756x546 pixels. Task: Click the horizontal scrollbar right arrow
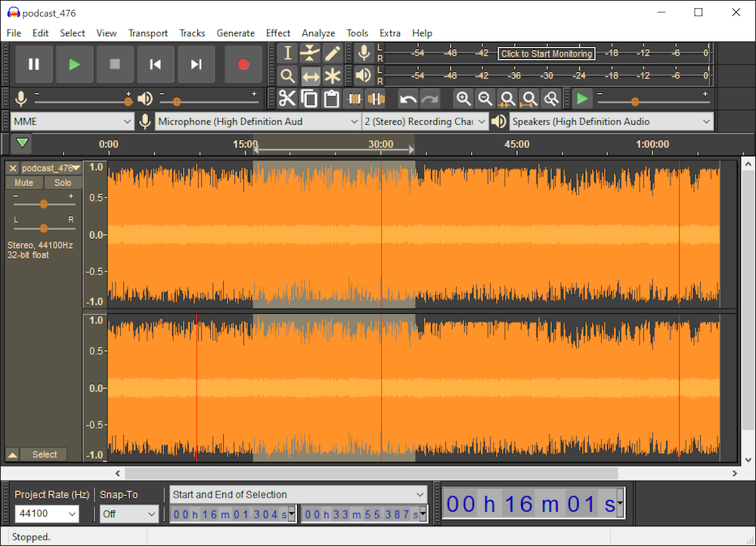(734, 473)
